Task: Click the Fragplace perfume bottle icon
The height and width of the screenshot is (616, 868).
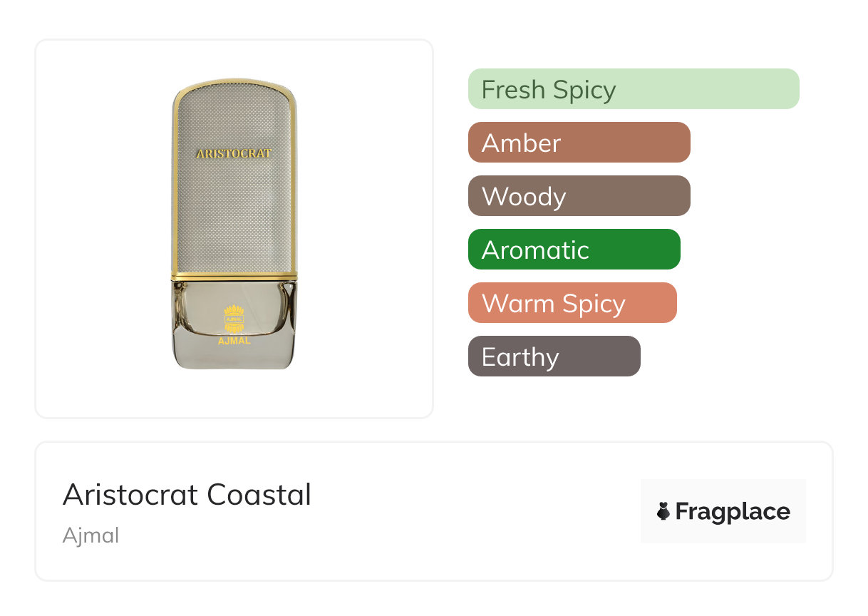Action: coord(663,511)
